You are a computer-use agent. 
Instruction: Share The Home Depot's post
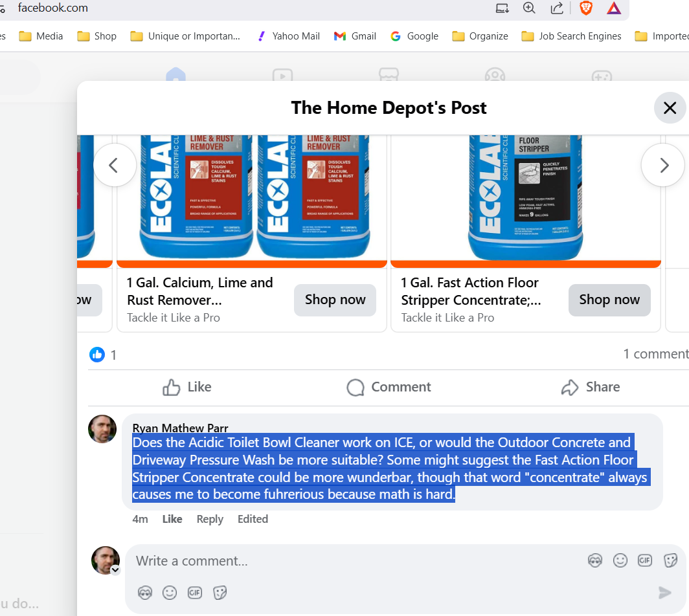pos(591,387)
